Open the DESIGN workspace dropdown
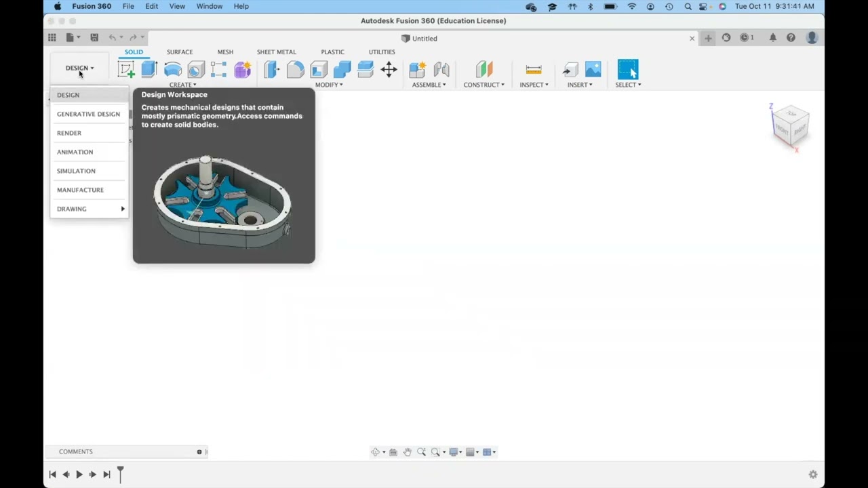This screenshot has height=488, width=868. [79, 68]
